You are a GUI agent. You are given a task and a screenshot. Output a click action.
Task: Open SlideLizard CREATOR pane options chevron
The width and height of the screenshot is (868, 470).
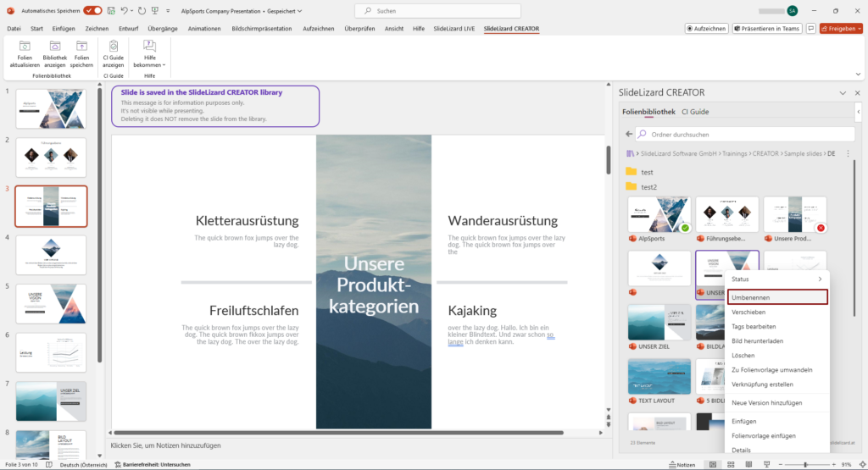click(x=843, y=93)
